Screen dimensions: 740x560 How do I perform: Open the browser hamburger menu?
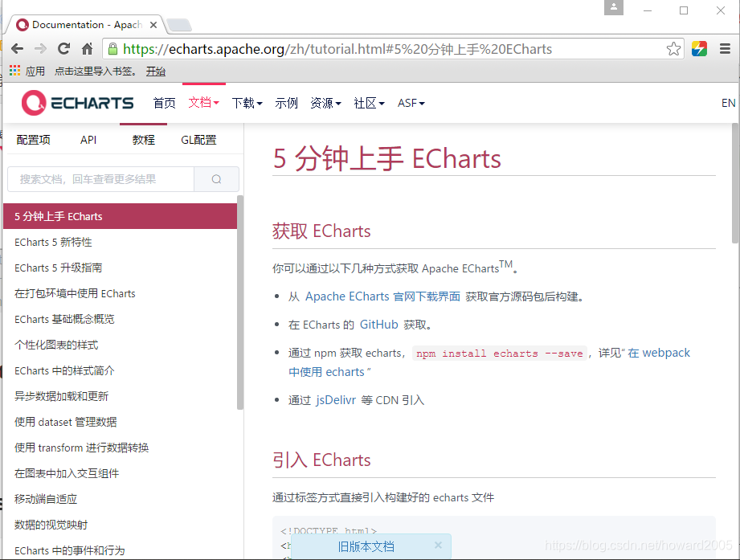[x=725, y=48]
